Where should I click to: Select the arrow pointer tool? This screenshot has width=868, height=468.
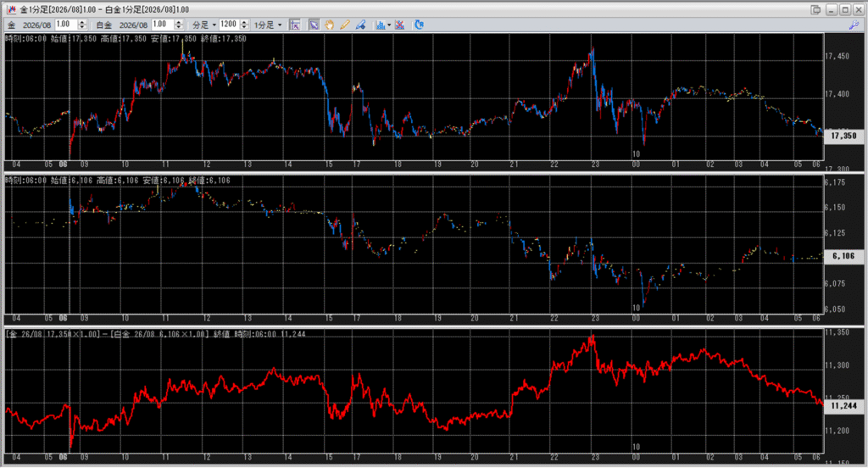pos(314,25)
